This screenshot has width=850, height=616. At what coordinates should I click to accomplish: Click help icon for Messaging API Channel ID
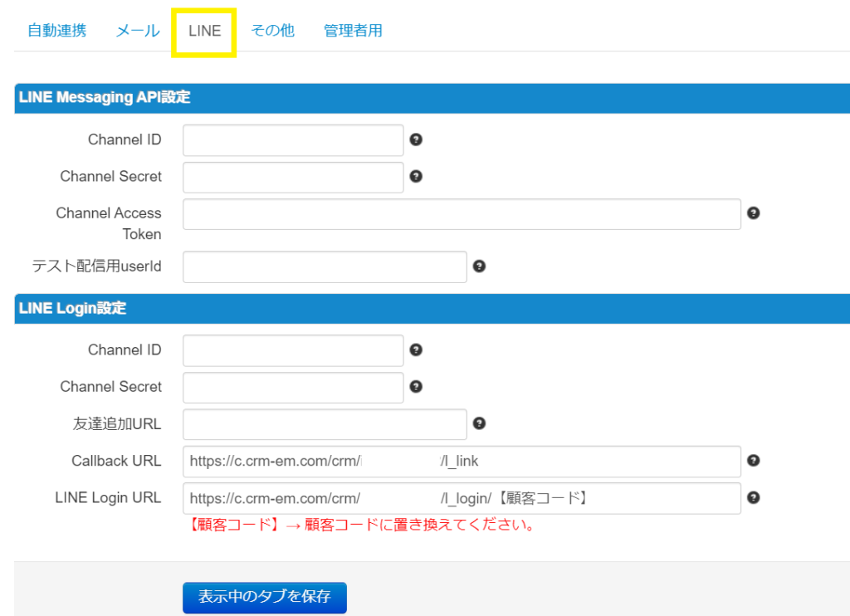(417, 139)
